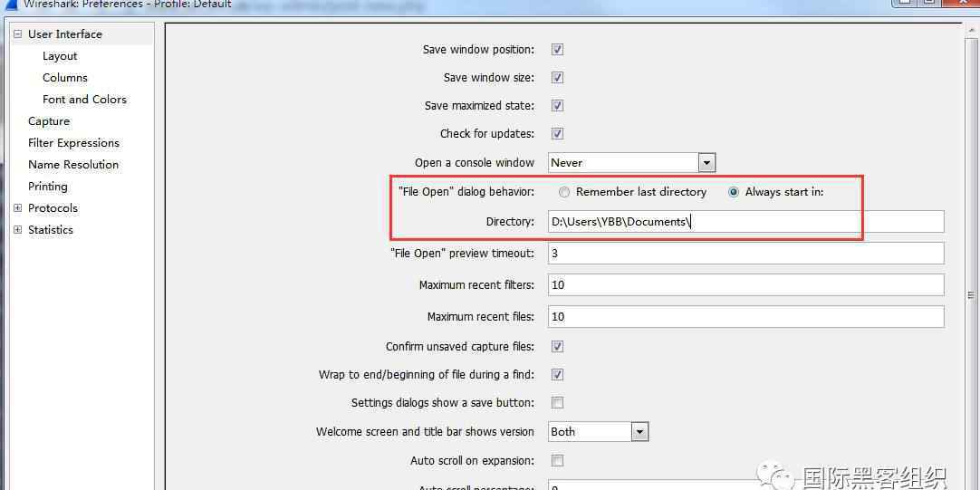Viewport: 980px width, 490px height.
Task: Choose the Always start in option
Action: point(734,192)
